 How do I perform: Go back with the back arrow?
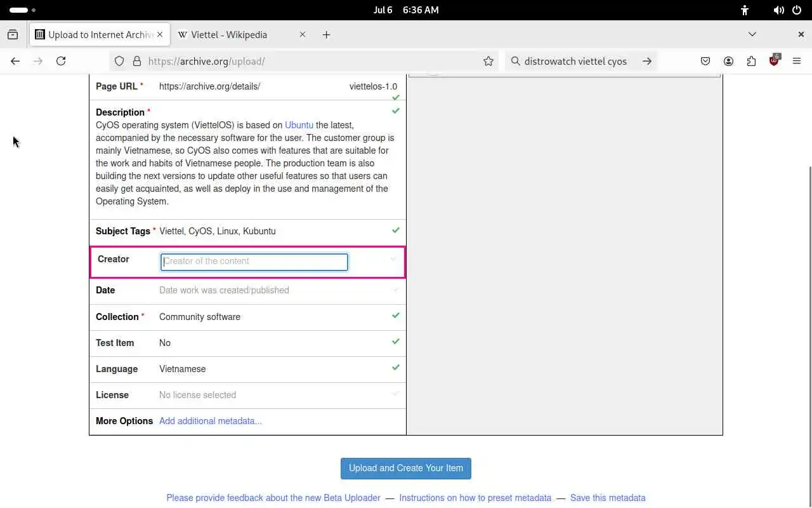(15, 61)
